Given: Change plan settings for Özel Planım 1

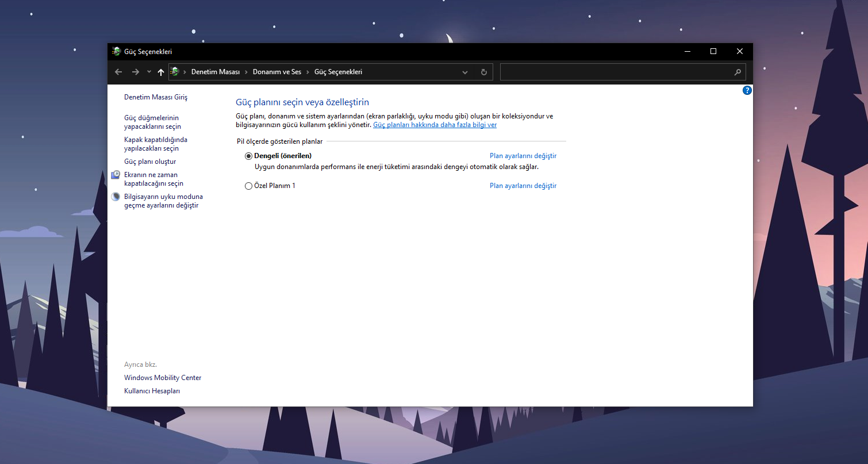Looking at the screenshot, I should click(x=523, y=186).
